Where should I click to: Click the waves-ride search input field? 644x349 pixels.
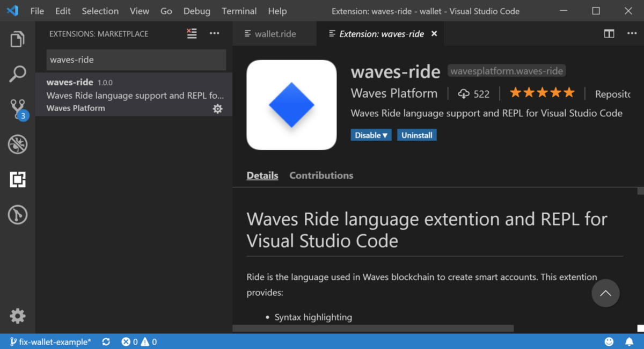pyautogui.click(x=136, y=60)
